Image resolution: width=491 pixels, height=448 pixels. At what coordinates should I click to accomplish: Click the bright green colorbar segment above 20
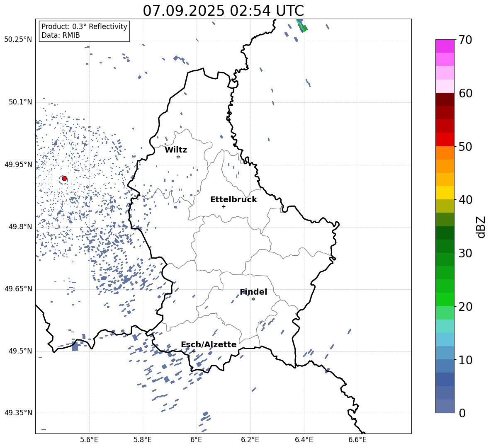click(x=445, y=299)
